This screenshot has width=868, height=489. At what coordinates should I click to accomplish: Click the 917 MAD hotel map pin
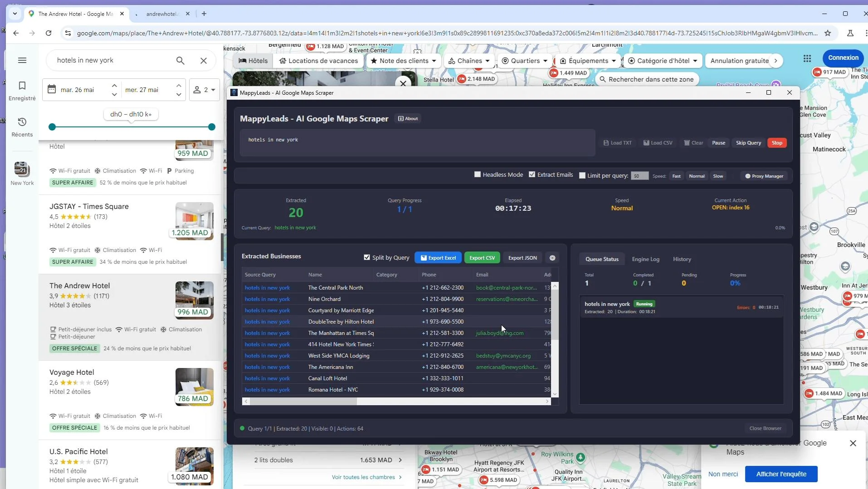click(829, 72)
